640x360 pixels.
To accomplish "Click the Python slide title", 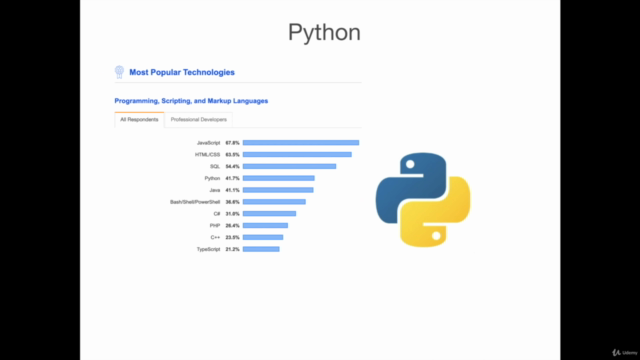I will pyautogui.click(x=324, y=33).
